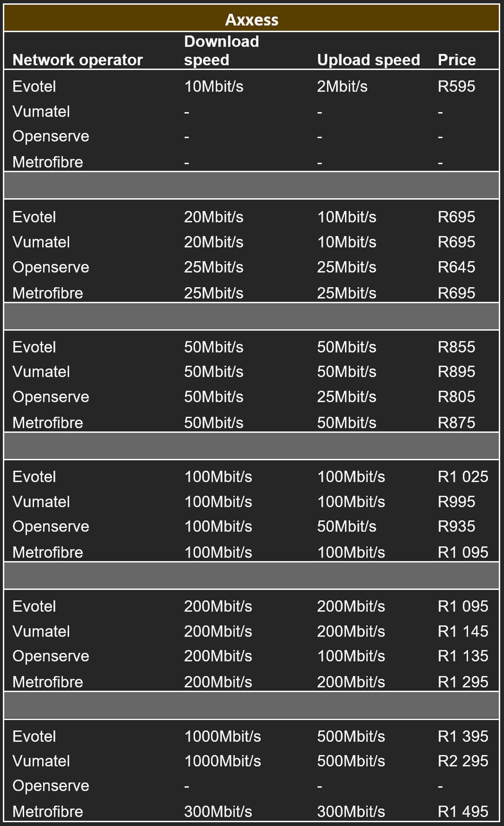The width and height of the screenshot is (504, 826).
Task: Select the 2Mbit/s upload speed cell
Action: pos(342,86)
